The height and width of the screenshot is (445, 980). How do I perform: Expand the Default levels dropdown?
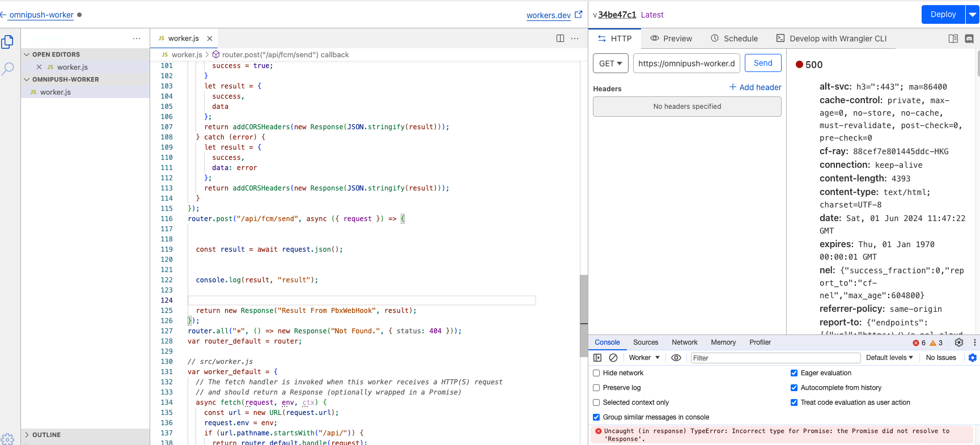click(889, 358)
